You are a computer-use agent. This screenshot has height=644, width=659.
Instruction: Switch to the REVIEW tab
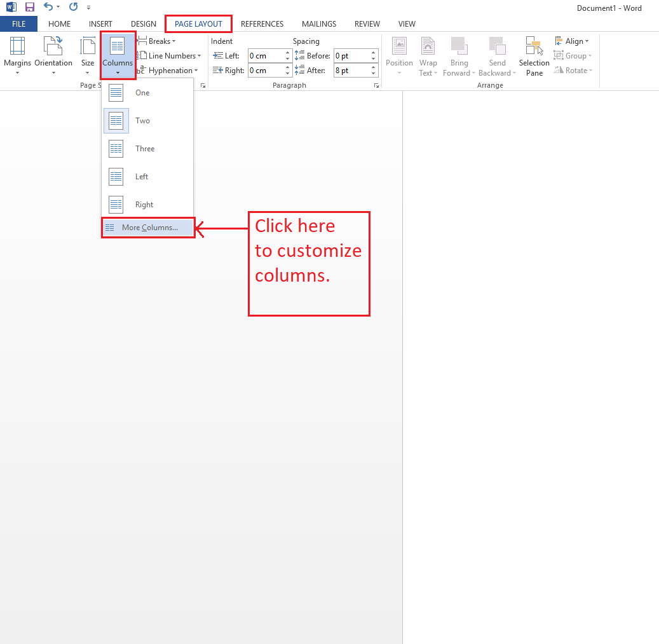[367, 24]
